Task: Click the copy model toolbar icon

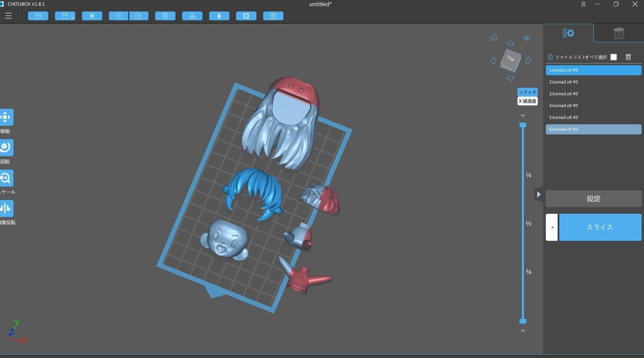Action: click(x=165, y=16)
